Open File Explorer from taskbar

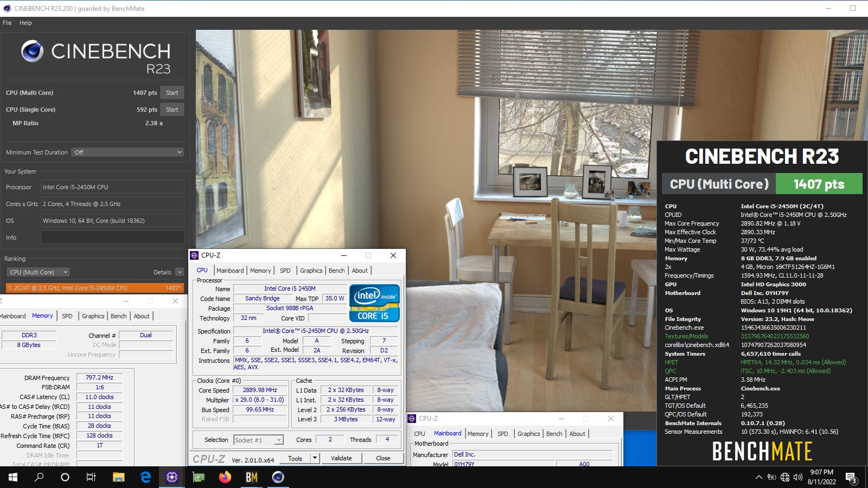click(x=119, y=477)
